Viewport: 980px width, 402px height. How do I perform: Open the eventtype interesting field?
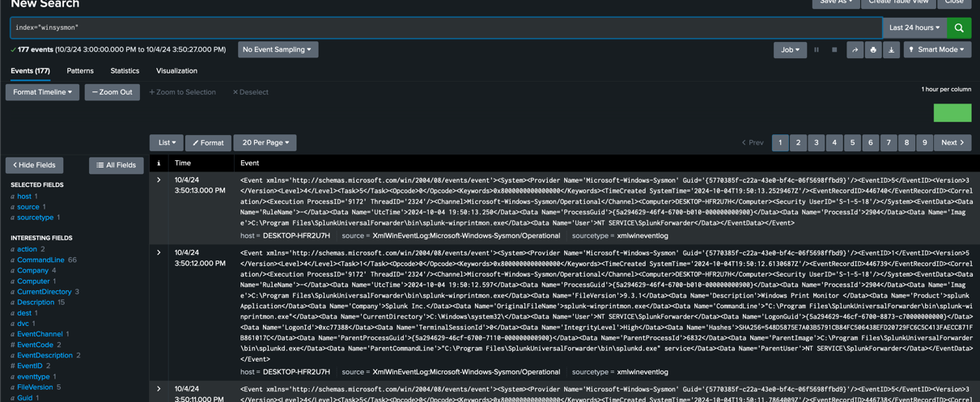coord(34,376)
